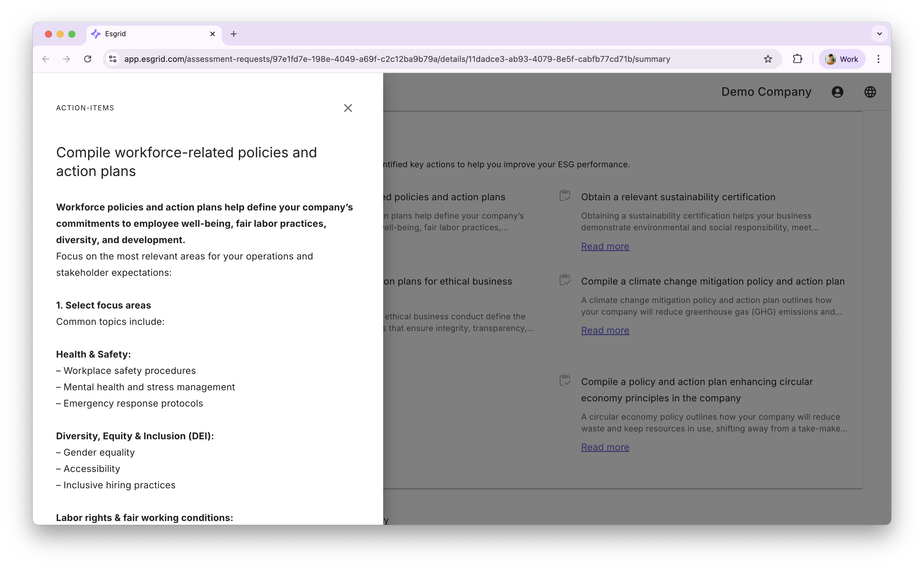Click the clipboard icon beside sustainability certification
The height and width of the screenshot is (568, 924).
[x=565, y=196]
